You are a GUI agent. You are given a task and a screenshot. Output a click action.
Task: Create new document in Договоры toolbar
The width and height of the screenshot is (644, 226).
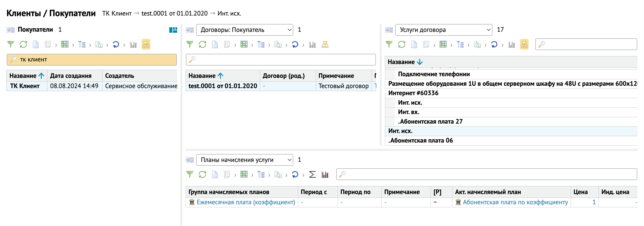(215, 44)
